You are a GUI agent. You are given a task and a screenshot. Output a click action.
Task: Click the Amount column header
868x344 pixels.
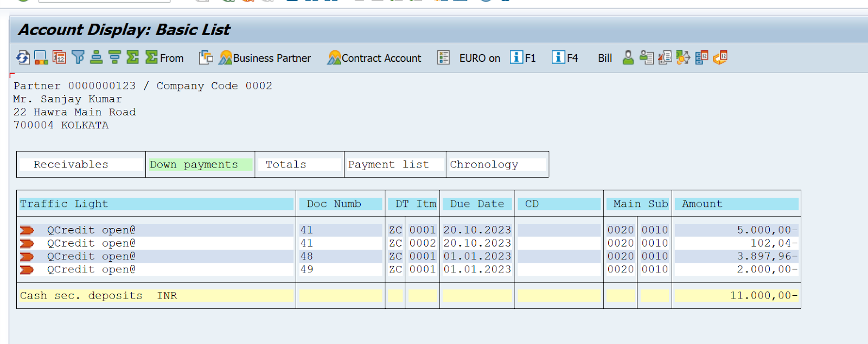737,204
